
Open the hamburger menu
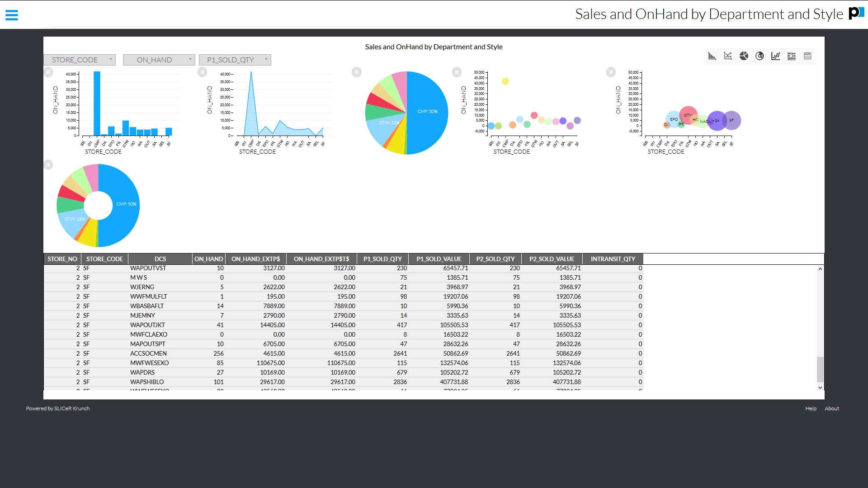tap(12, 15)
